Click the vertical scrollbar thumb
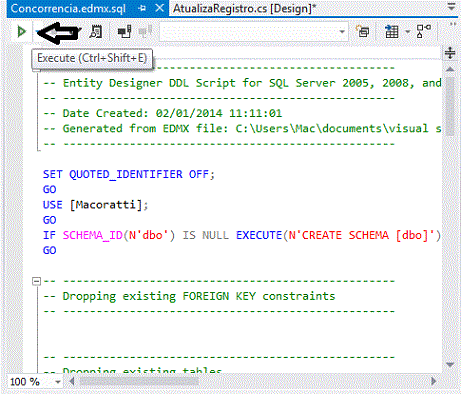This screenshot has height=394, width=461. tap(450, 107)
